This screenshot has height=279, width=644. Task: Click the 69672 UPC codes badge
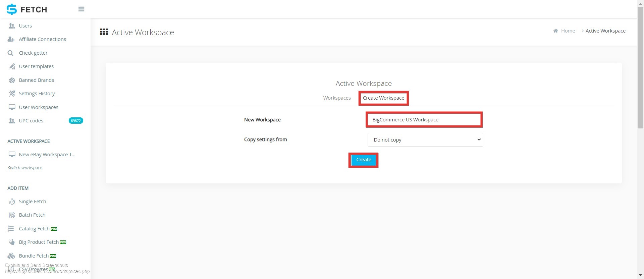click(x=76, y=121)
